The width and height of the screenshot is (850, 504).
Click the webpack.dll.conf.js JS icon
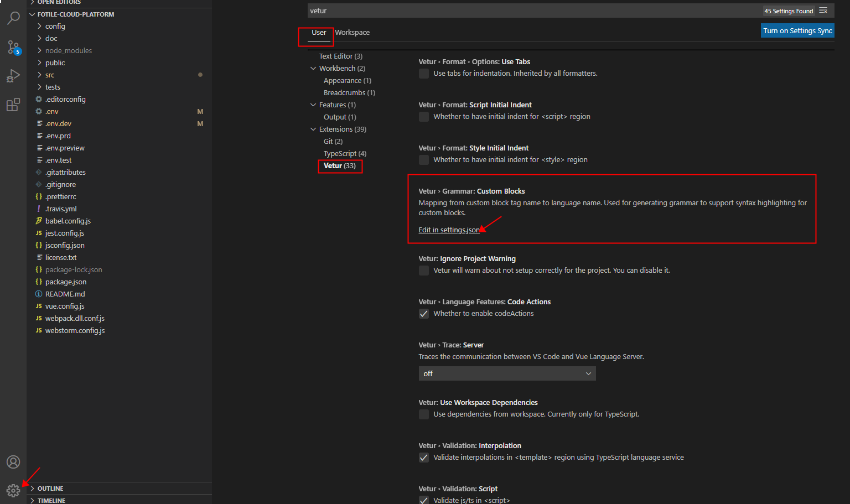39,318
